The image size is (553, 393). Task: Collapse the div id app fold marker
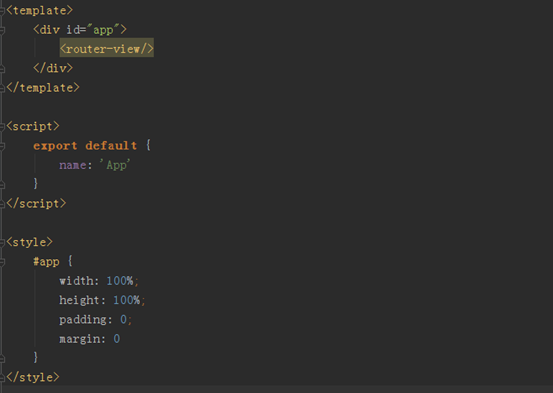click(2, 30)
